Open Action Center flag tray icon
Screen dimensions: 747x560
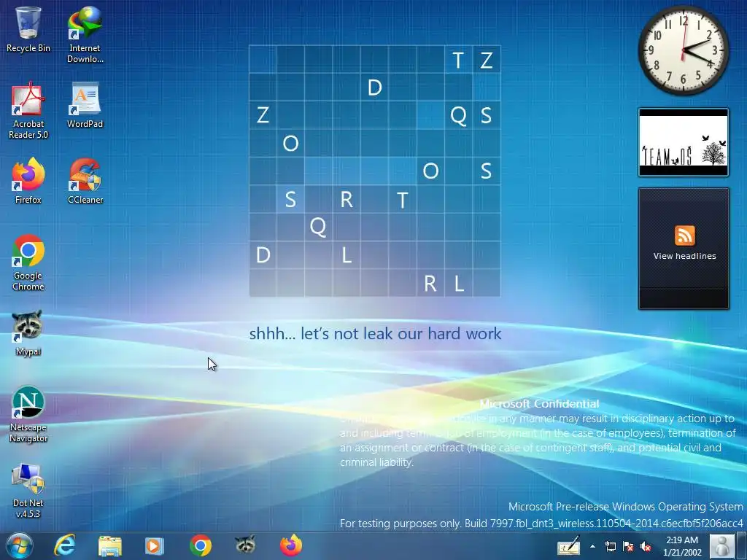click(628, 547)
